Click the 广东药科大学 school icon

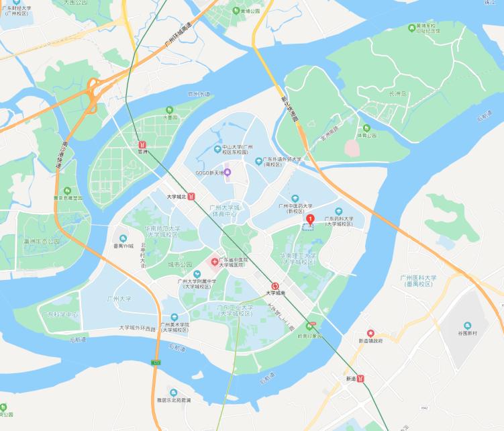click(338, 211)
